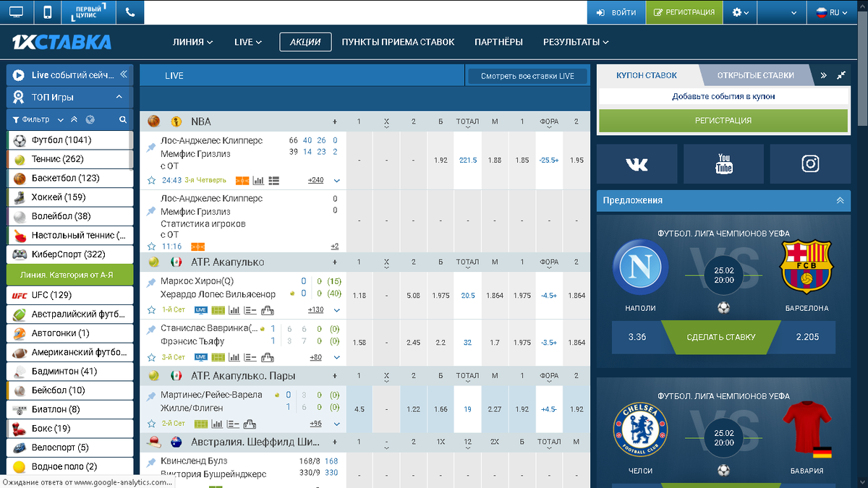Viewport: 868px width, 488px height.
Task: Toggle pin on Clippers statistics 11:16 match
Action: [x=151, y=211]
